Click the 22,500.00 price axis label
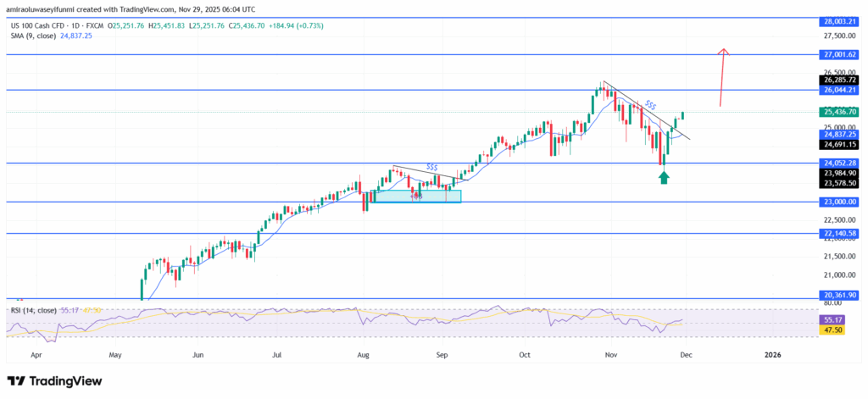 pos(840,219)
